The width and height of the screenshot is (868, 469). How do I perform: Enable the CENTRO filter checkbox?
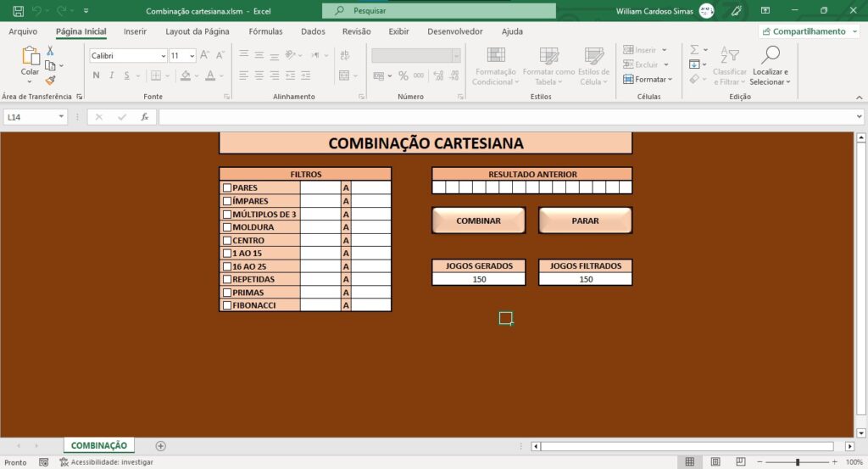(x=227, y=240)
